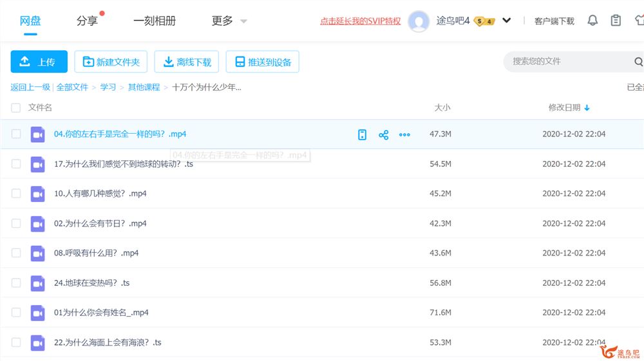Screen dimensions: 644x361
Task: Select checkbox for 02.为什么会有节日 file
Action: click(x=16, y=224)
